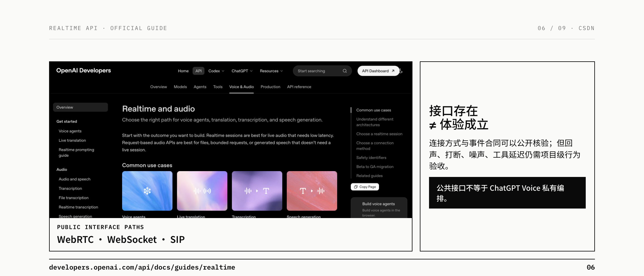Open Transcription in the left sidebar

pos(70,189)
